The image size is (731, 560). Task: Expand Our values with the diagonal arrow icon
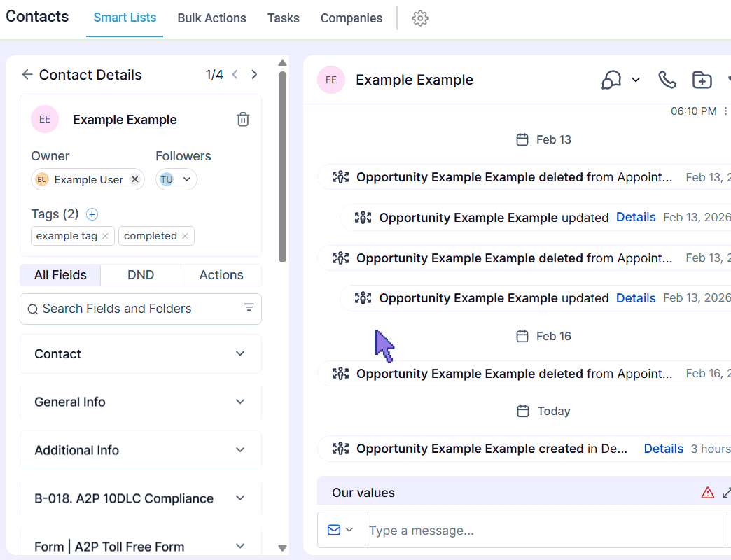727,492
